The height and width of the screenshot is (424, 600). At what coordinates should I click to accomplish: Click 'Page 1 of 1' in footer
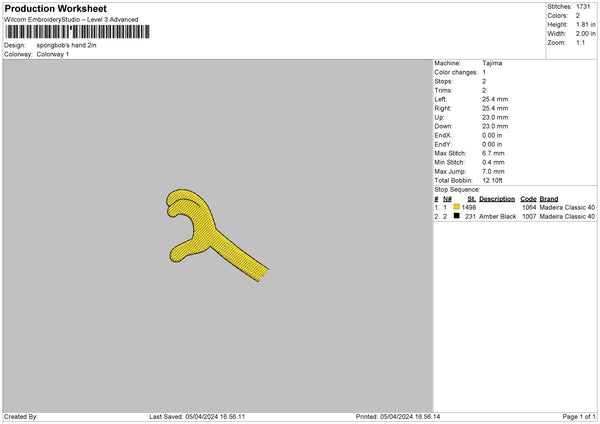[579, 417]
